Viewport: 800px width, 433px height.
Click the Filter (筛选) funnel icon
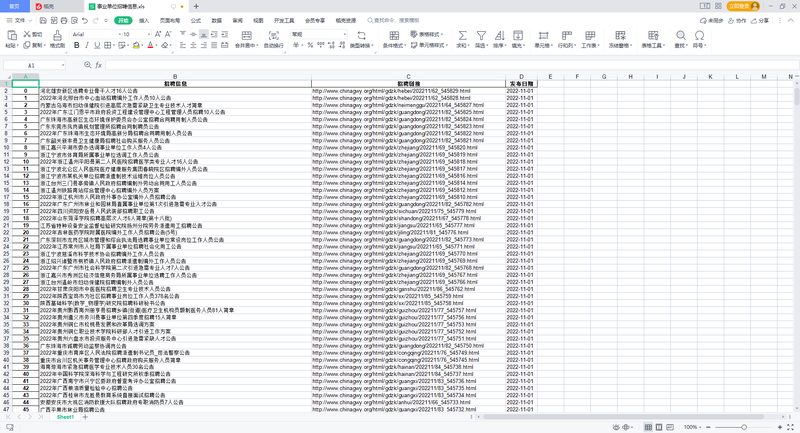(x=481, y=35)
